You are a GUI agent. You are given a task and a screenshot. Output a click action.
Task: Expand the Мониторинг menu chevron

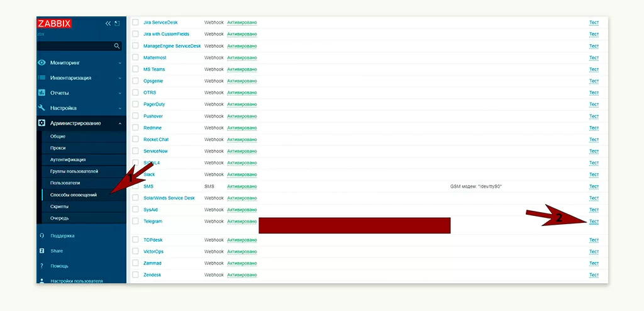click(x=120, y=63)
